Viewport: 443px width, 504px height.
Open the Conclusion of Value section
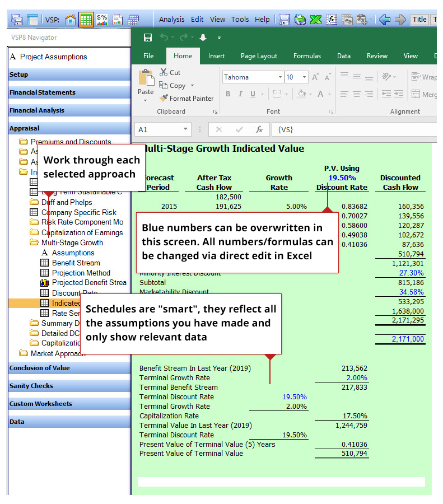point(69,368)
